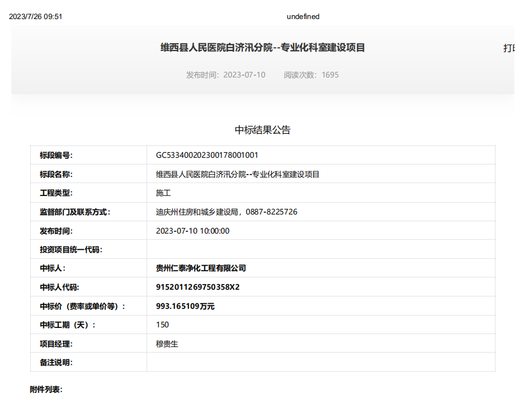Click the 阅读次数 1695 read counter
527x420 pixels.
(311, 75)
